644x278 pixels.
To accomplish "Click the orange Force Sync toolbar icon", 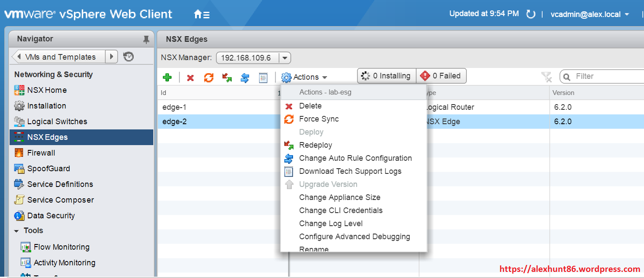I will pyautogui.click(x=209, y=78).
